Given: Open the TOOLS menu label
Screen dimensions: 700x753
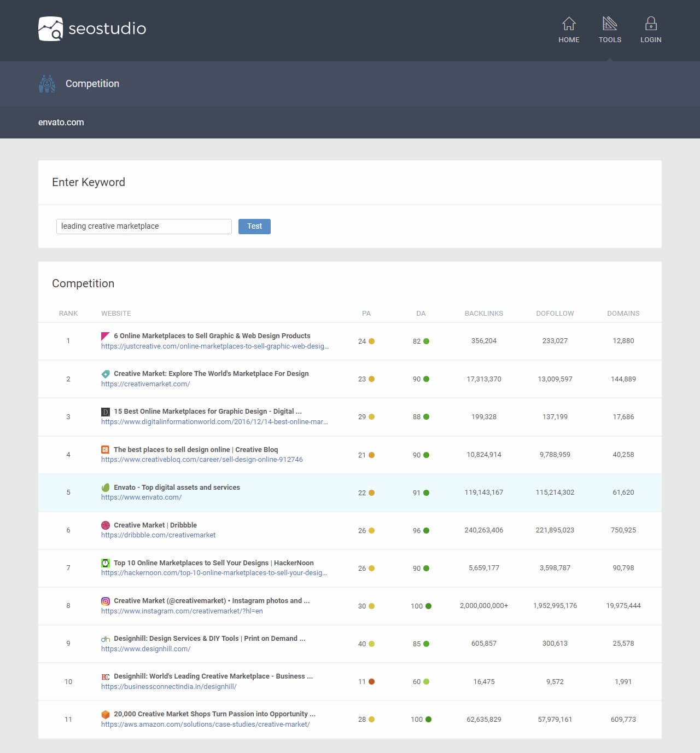Looking at the screenshot, I should (x=610, y=40).
